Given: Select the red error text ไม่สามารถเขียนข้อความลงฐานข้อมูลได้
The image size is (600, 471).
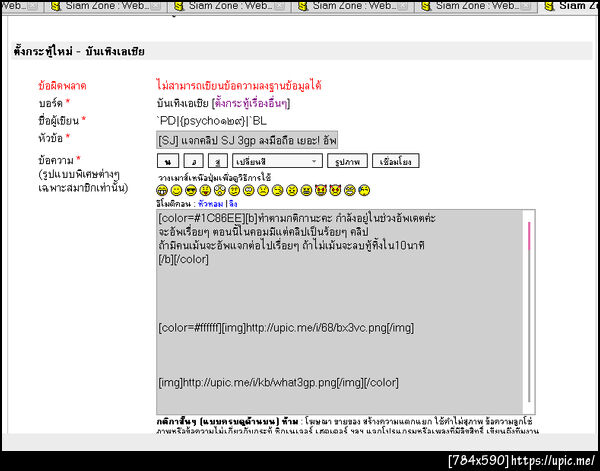Looking at the screenshot, I should 239,85.
